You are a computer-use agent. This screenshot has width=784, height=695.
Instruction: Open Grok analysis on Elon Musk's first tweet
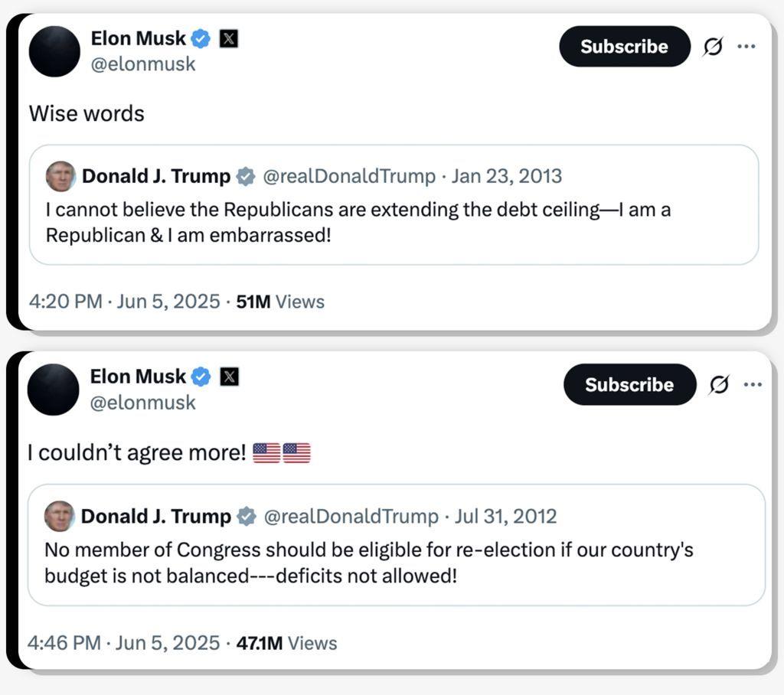(712, 46)
